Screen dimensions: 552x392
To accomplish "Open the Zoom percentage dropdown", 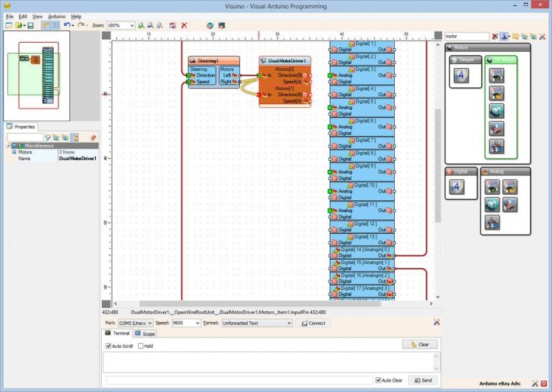I will pos(132,25).
